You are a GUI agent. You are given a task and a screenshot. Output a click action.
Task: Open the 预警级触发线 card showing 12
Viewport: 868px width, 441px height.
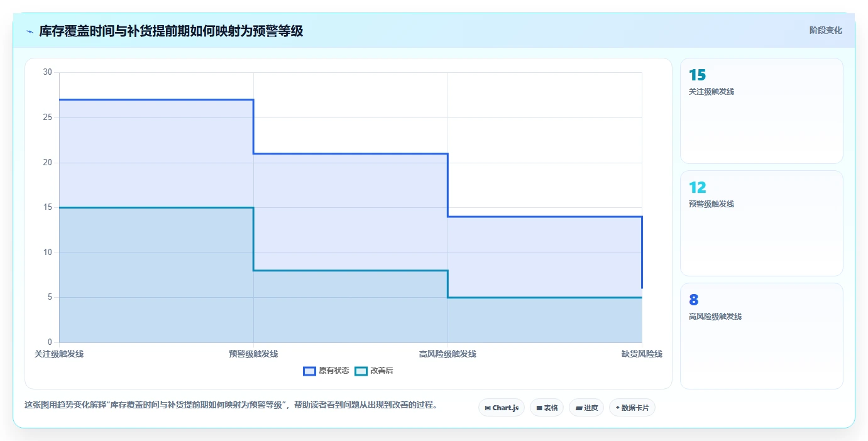pos(761,223)
